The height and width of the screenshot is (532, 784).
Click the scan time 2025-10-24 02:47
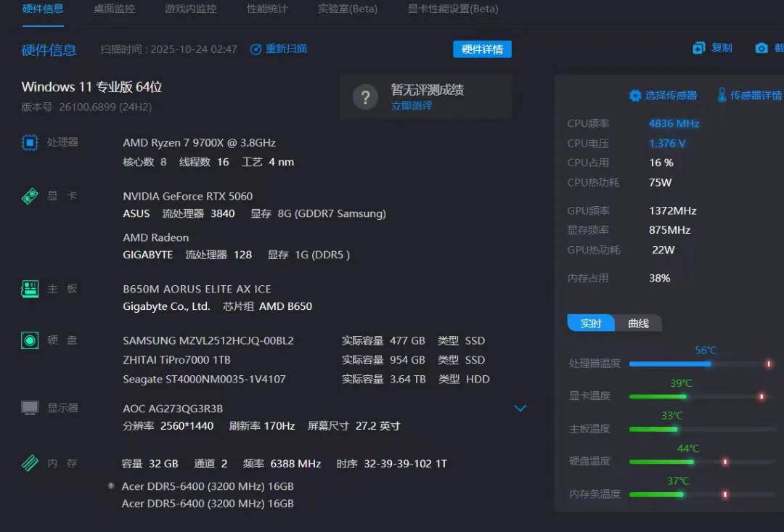click(194, 49)
